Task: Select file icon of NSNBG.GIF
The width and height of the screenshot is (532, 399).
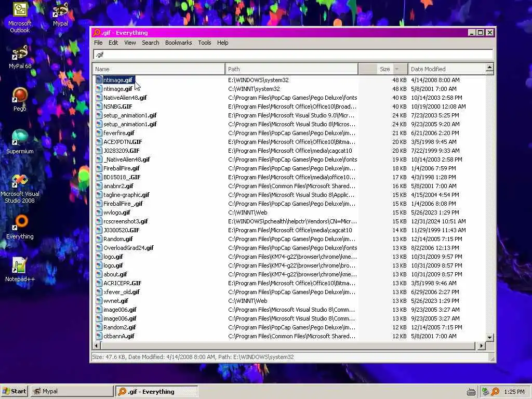Action: tap(99, 107)
